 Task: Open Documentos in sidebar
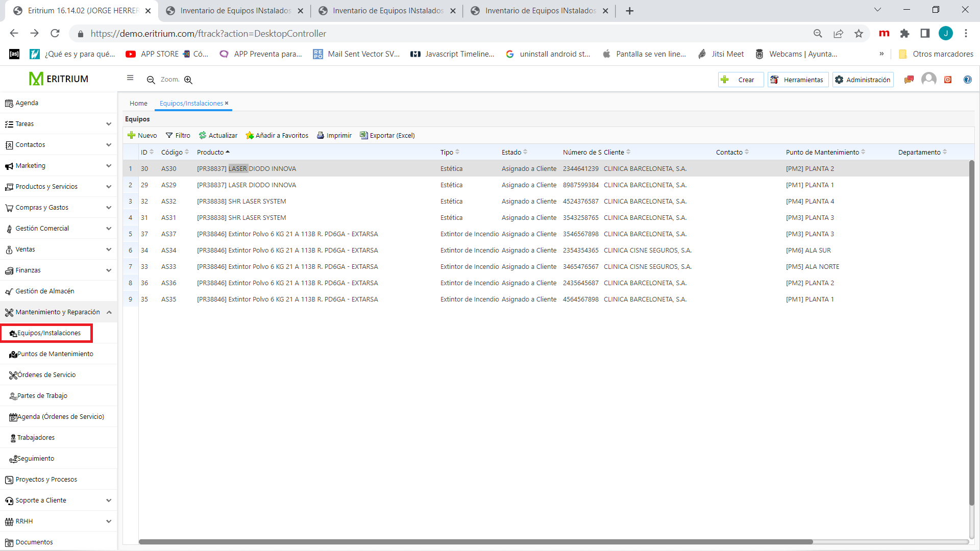[x=59, y=542]
